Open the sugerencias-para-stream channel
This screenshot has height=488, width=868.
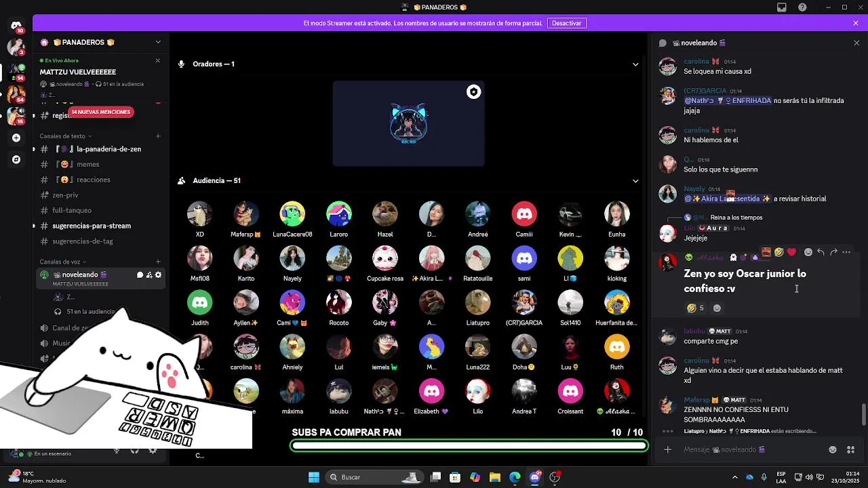coord(100,226)
